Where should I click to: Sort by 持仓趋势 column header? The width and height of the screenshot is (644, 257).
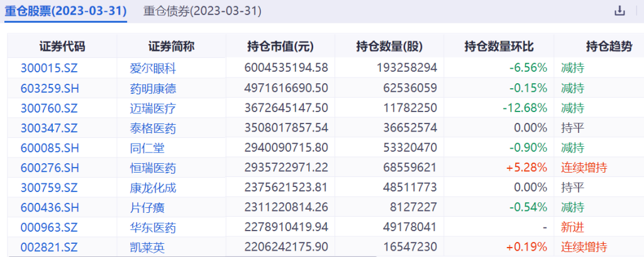pos(609,47)
